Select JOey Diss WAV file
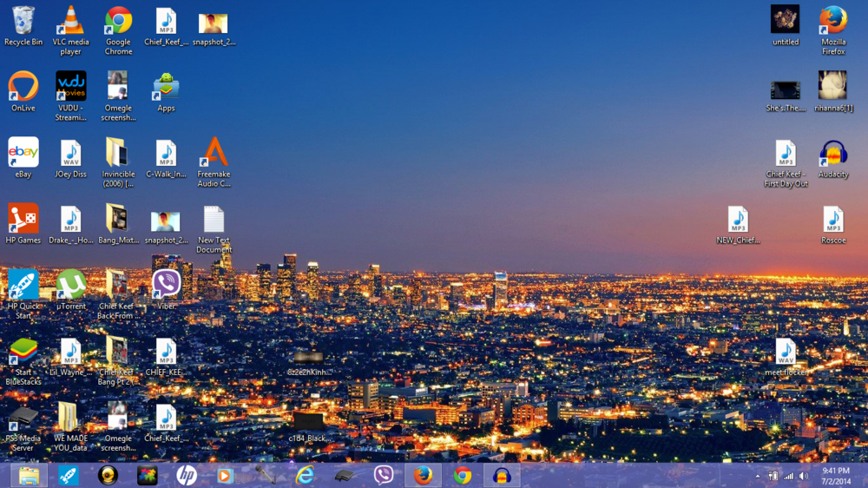The width and height of the screenshot is (868, 488). point(71,157)
